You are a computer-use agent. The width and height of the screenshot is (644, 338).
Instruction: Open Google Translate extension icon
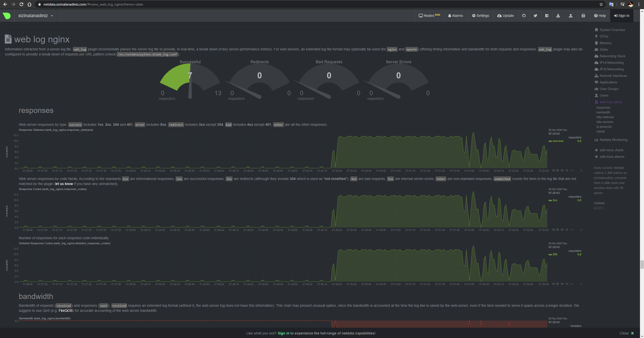[x=611, y=4]
